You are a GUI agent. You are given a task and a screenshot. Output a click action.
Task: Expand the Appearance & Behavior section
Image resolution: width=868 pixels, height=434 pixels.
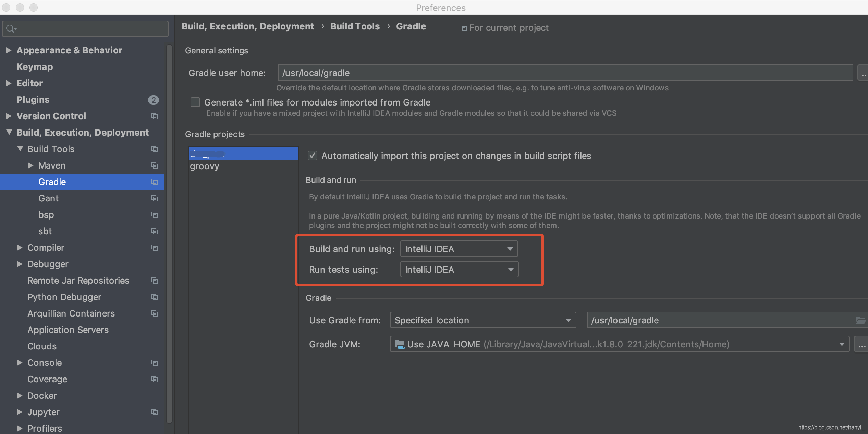coord(9,50)
